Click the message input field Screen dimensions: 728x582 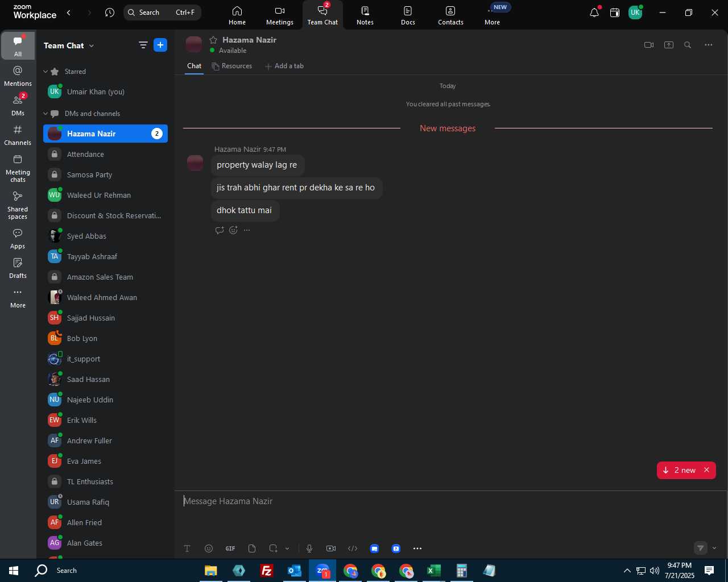pyautogui.click(x=450, y=501)
